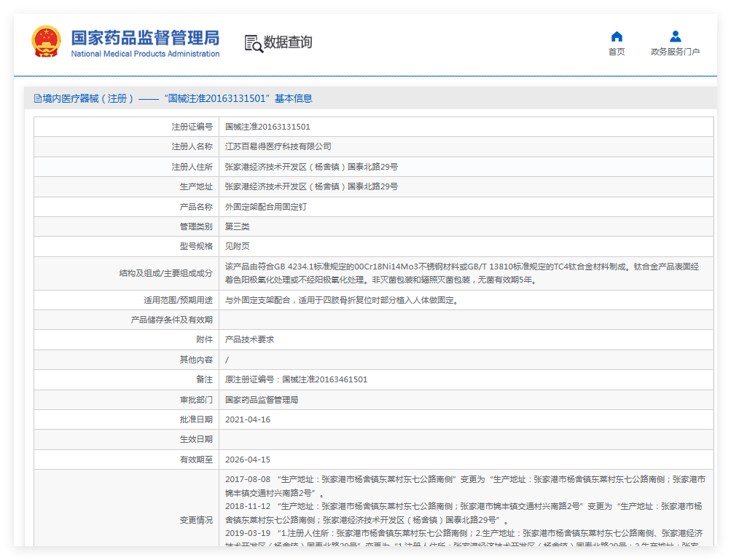This screenshot has height=560, width=731.
Task: Click the 管理类别 row label
Action: pos(196,226)
